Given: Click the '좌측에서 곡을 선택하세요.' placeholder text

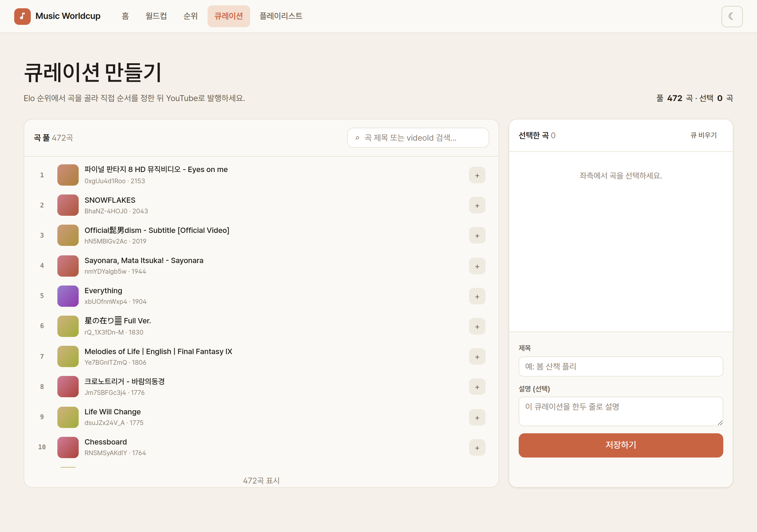Looking at the screenshot, I should (620, 176).
